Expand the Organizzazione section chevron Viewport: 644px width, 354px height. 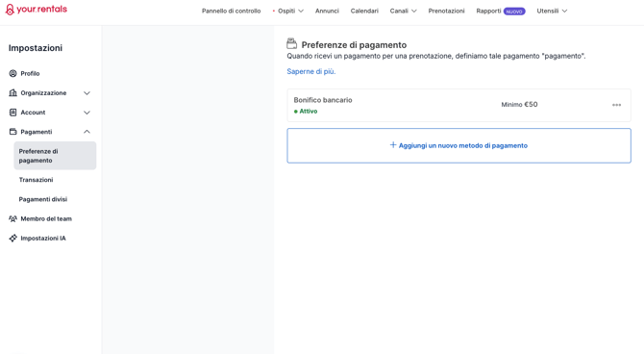pyautogui.click(x=87, y=93)
